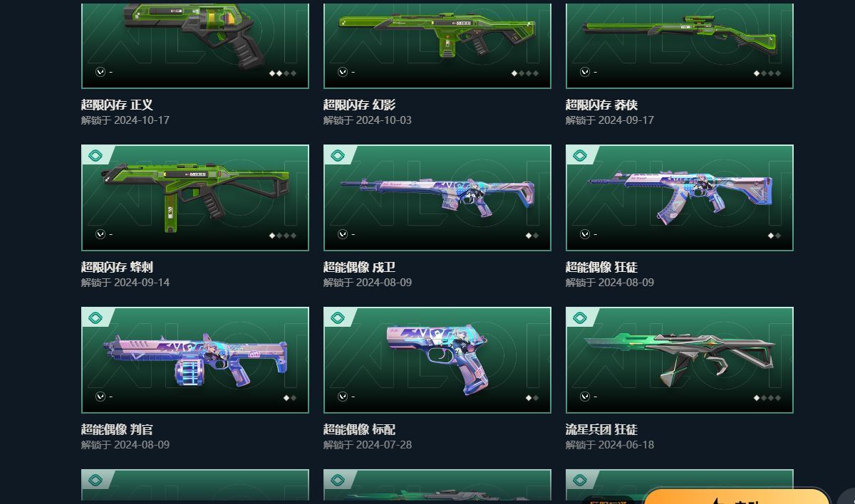Open the 超能偶像 标配 pistol skin thumbnail
Image resolution: width=855 pixels, height=504 pixels.
(437, 360)
